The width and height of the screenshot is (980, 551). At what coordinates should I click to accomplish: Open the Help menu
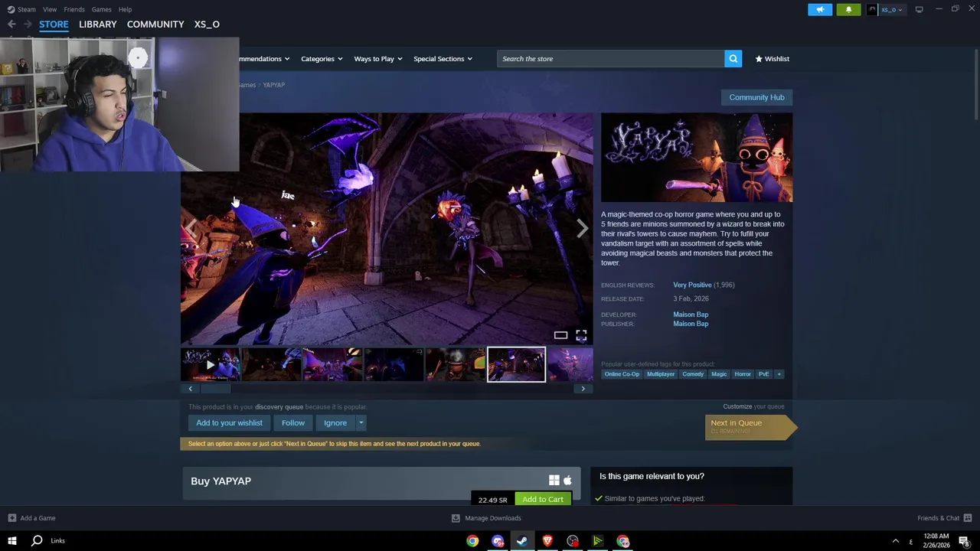[125, 9]
